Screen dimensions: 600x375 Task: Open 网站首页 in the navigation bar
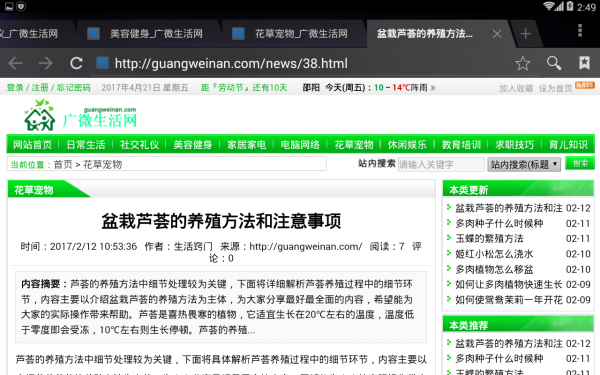[x=32, y=145]
